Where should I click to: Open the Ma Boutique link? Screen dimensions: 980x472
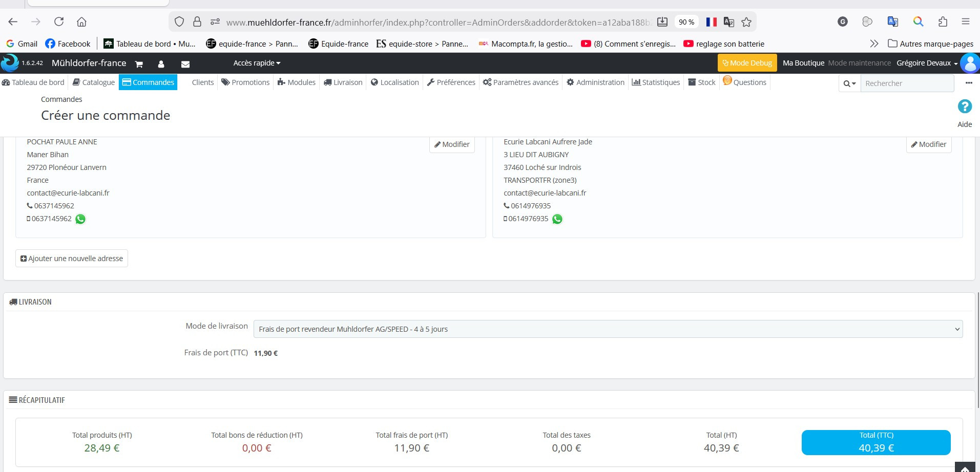click(803, 63)
